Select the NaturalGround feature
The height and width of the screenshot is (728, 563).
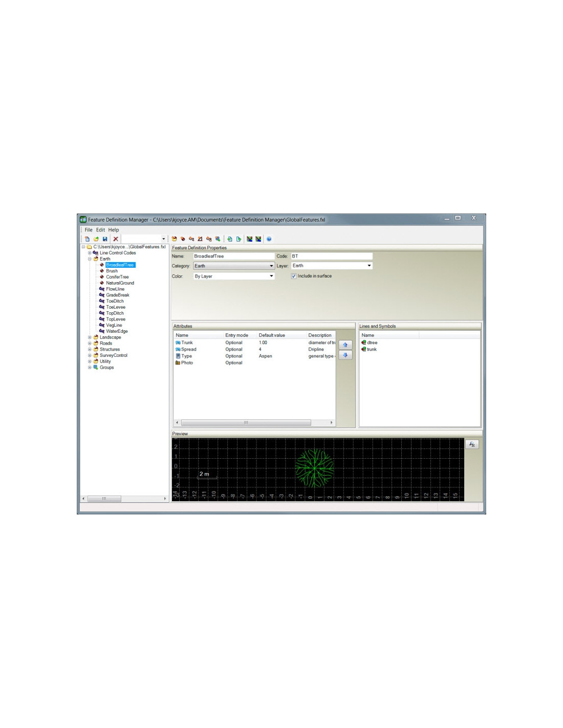coord(120,283)
